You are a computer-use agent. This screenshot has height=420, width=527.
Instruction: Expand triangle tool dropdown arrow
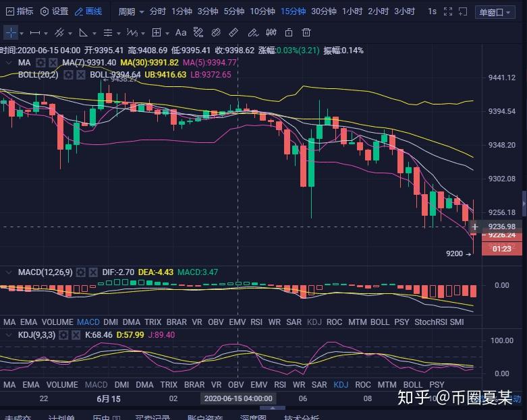(x=94, y=33)
